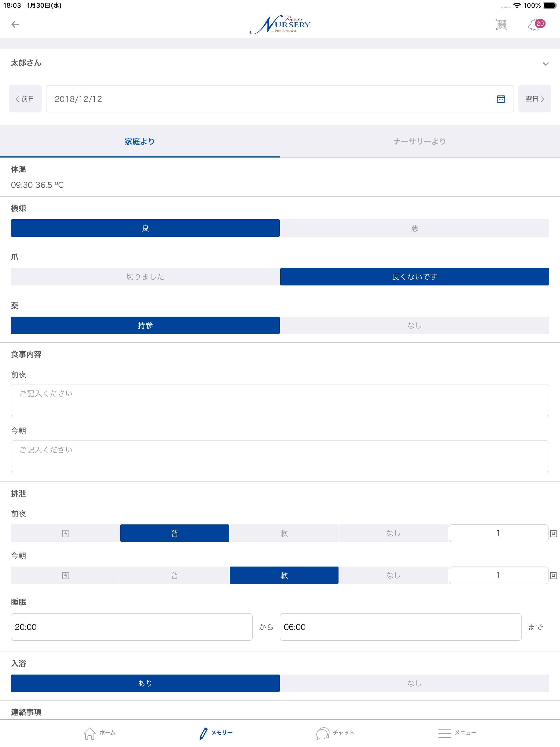Go to the ホーム home tab
This screenshot has width=560, height=747.
tap(99, 733)
